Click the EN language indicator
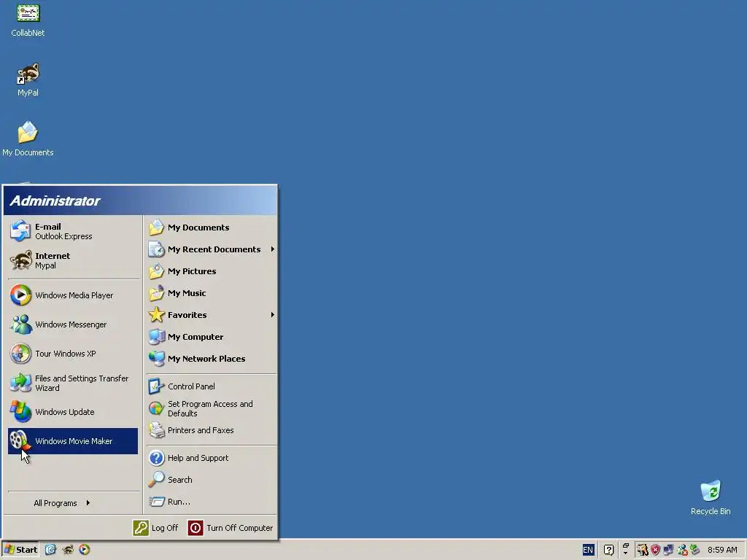747x560 pixels. click(588, 550)
